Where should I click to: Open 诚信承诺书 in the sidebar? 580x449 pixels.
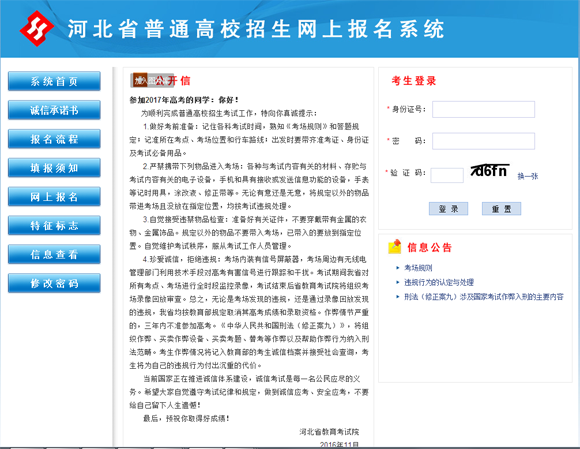pos(54,110)
